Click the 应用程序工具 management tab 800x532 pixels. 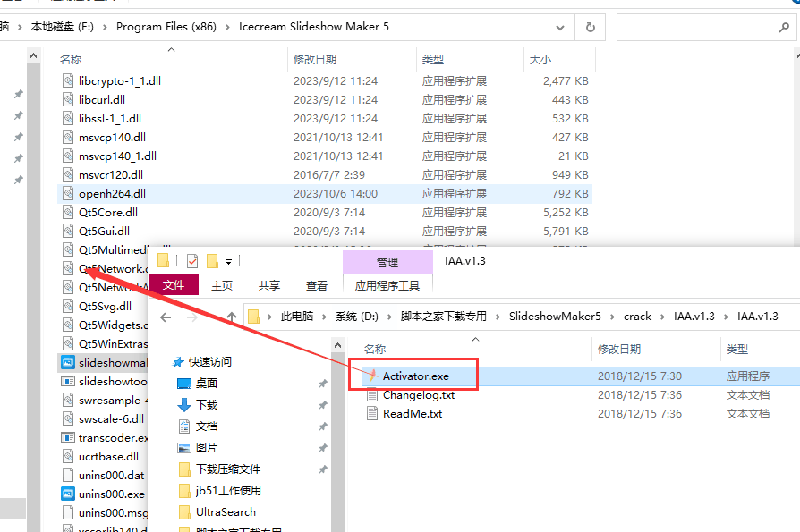point(387,286)
